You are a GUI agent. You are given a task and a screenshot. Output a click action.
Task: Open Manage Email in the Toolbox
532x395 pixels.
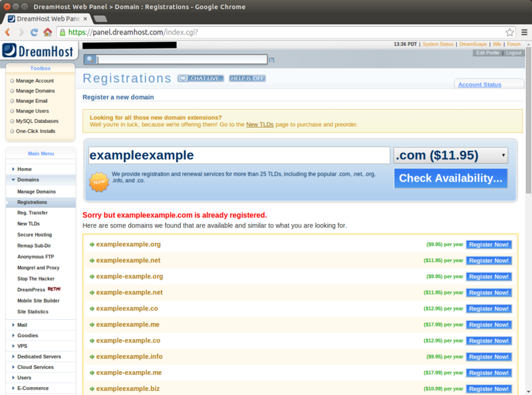[31, 101]
